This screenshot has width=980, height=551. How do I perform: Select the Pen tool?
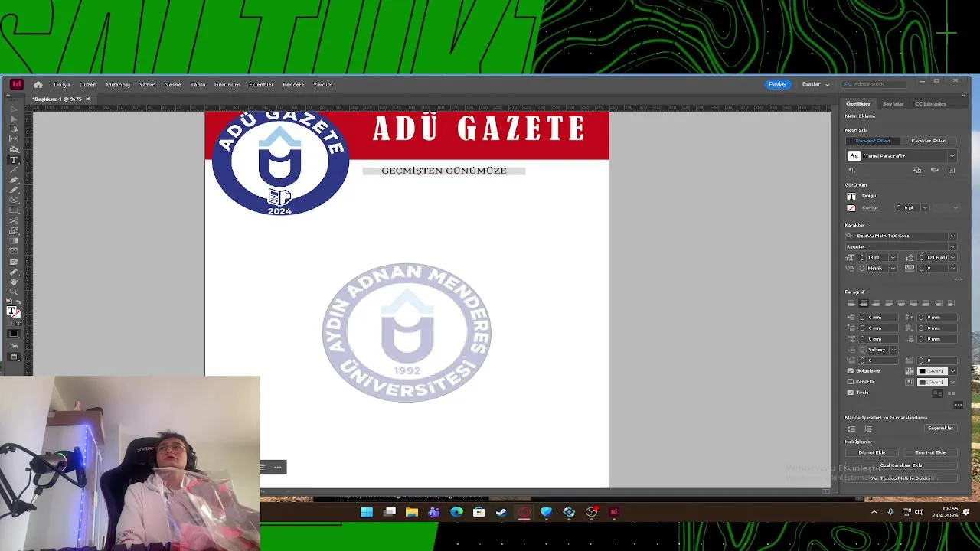[14, 180]
